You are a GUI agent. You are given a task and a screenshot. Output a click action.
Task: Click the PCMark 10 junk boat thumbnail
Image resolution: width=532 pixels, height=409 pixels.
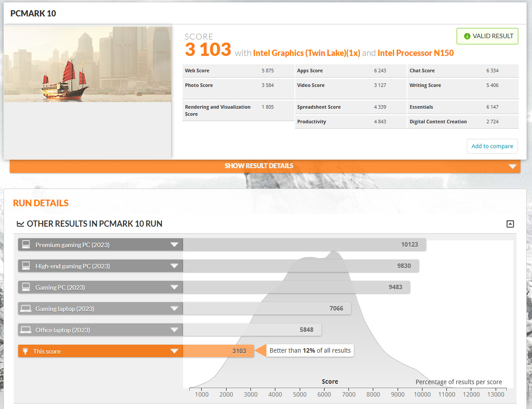(87, 64)
